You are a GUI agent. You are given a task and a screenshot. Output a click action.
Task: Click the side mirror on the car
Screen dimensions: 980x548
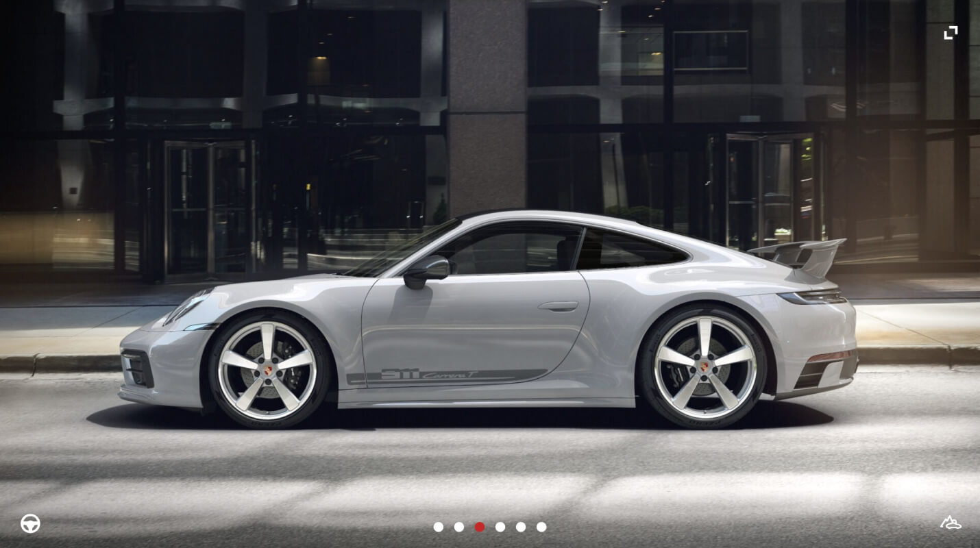[x=426, y=270]
